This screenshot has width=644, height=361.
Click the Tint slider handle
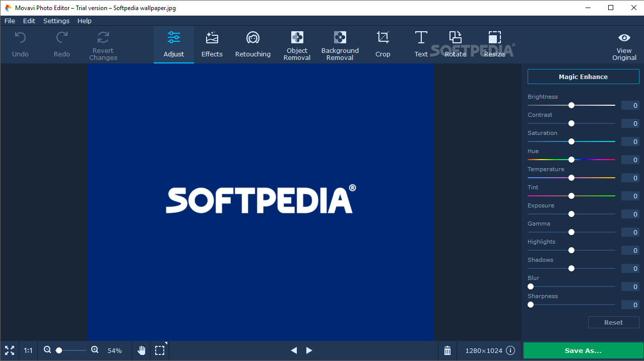[x=571, y=196]
